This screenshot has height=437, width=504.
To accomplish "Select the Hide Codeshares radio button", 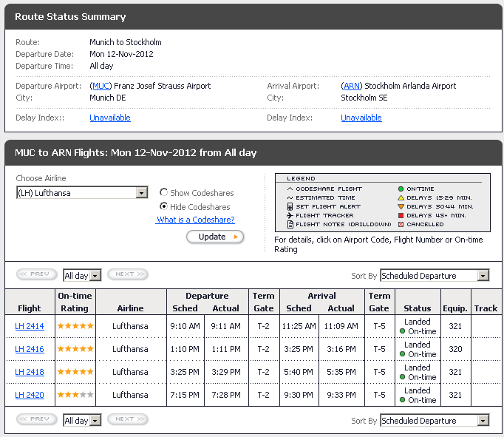I will (164, 207).
